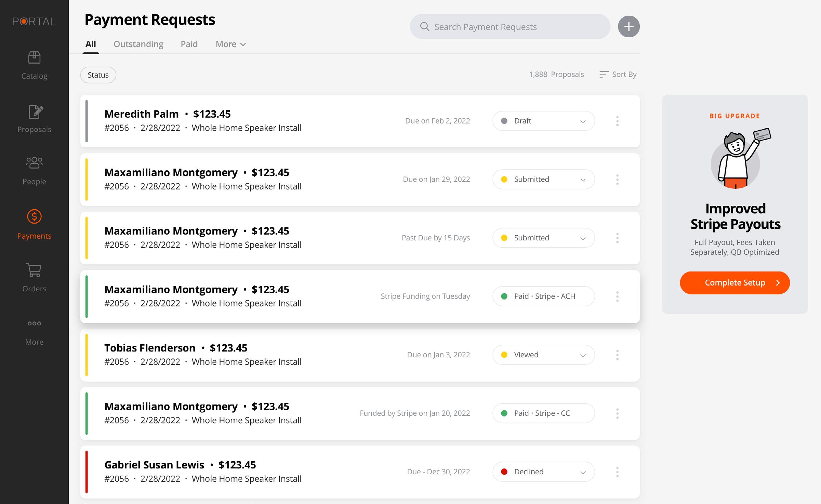Open the People section icon

tap(34, 163)
